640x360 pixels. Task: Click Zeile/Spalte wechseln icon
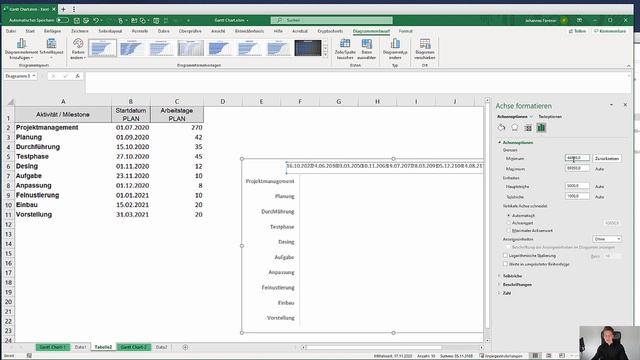(x=345, y=43)
